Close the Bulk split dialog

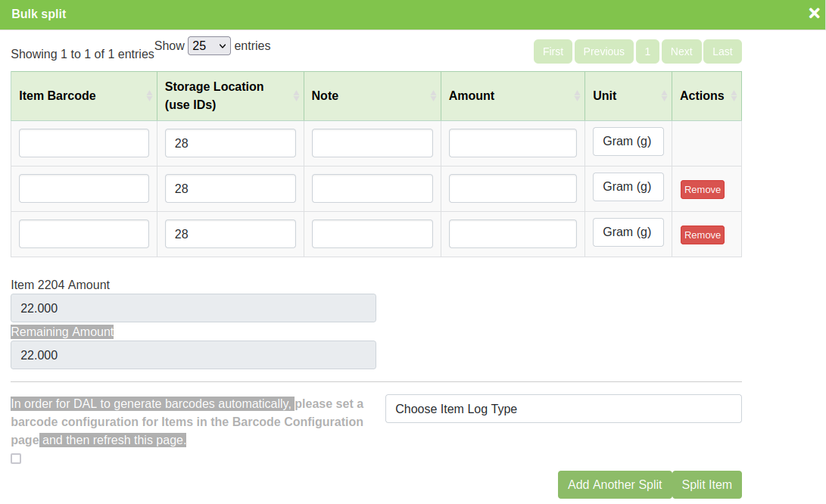point(815,14)
